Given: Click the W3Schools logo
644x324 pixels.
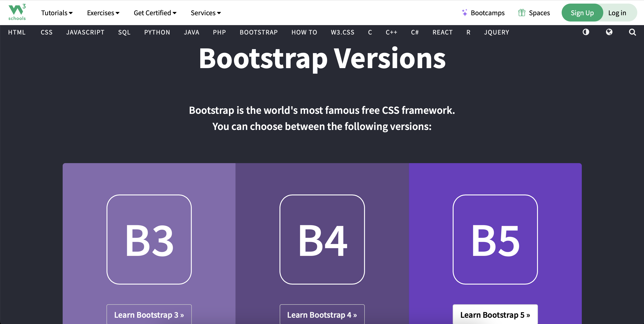Looking at the screenshot, I should click(17, 12).
